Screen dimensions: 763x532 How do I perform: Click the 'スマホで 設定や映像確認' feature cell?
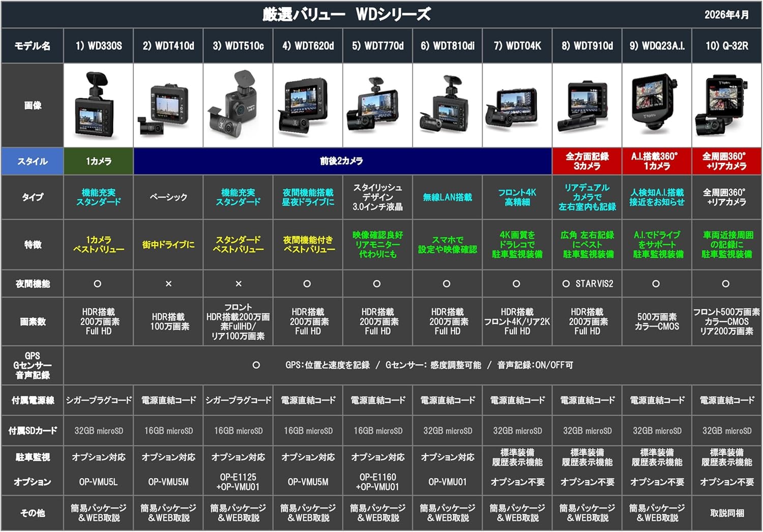[447, 245]
